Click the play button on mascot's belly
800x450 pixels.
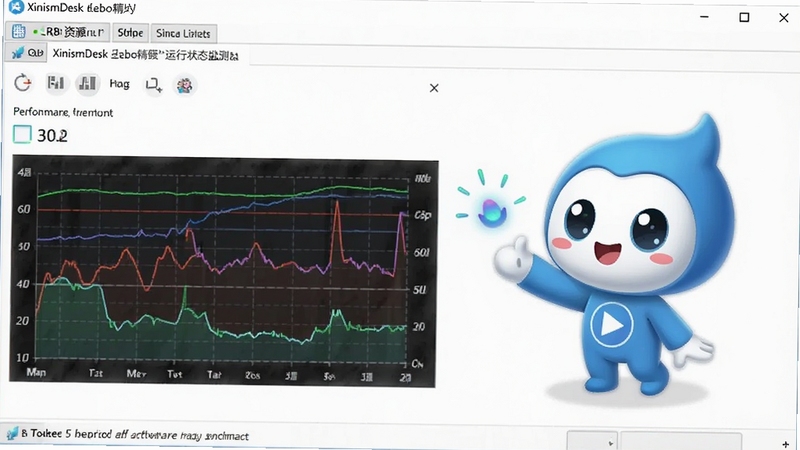coord(612,324)
